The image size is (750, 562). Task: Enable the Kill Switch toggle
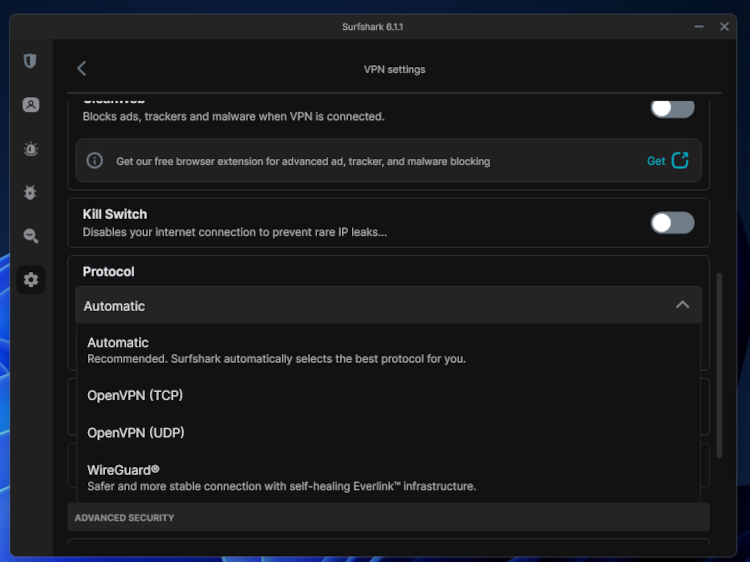(x=672, y=223)
